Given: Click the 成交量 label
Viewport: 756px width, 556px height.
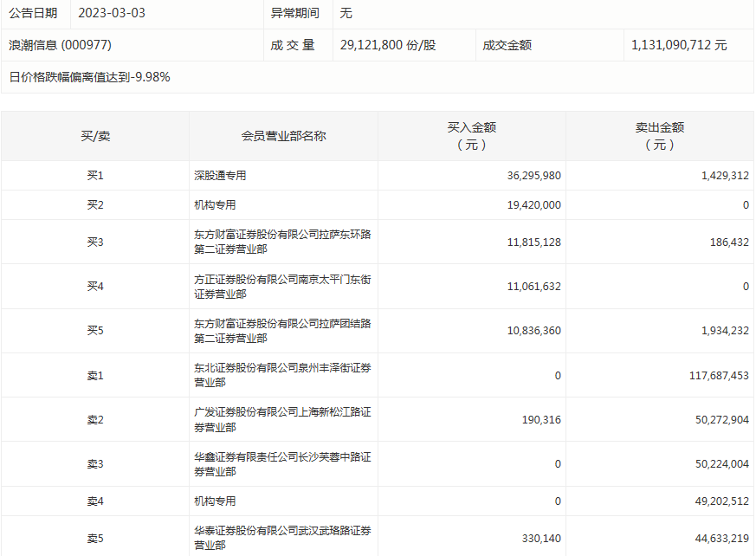Looking at the screenshot, I should pos(293,45).
